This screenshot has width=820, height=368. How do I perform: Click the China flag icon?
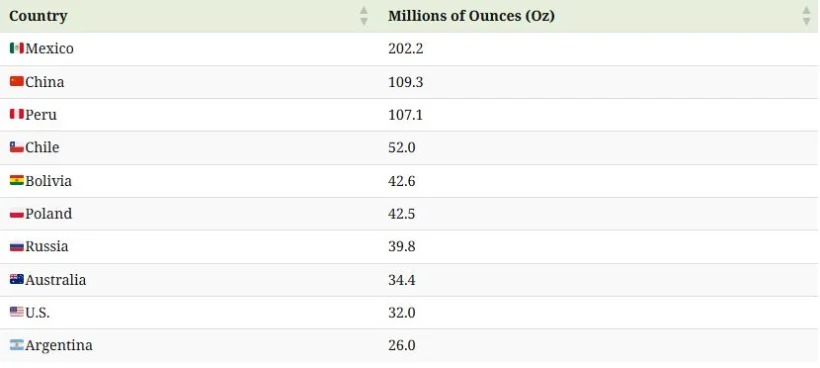pyautogui.click(x=17, y=82)
